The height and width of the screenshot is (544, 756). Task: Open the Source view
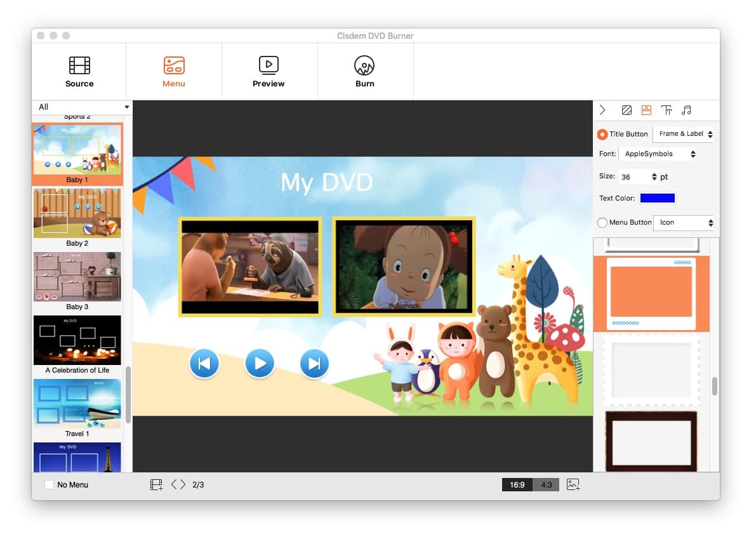[79, 70]
